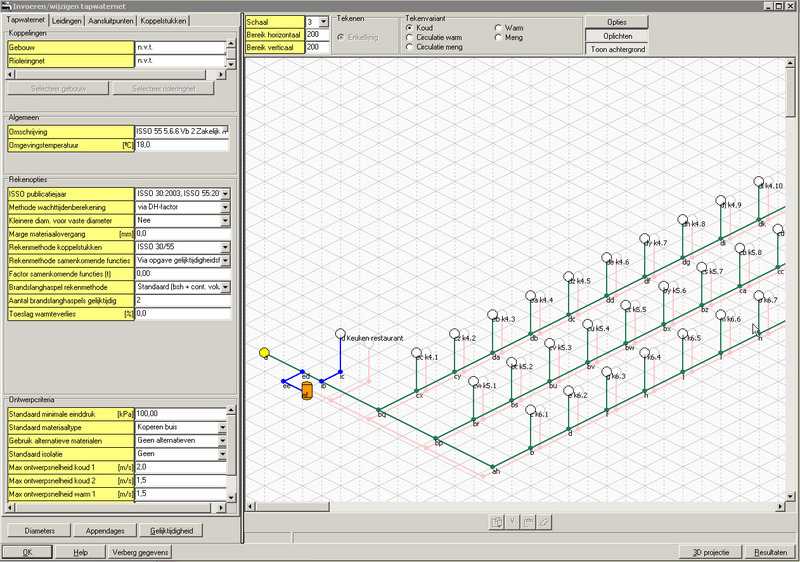The width and height of the screenshot is (800, 562).
Task: Click the Standaard minimale einddruk value field
Action: tap(181, 414)
